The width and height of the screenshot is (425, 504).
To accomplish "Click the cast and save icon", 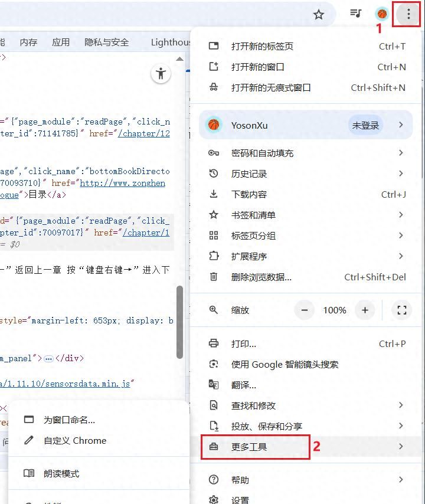I will click(214, 426).
